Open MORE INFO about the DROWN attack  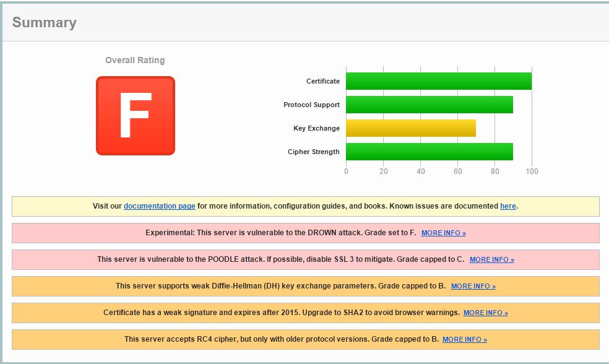point(444,233)
